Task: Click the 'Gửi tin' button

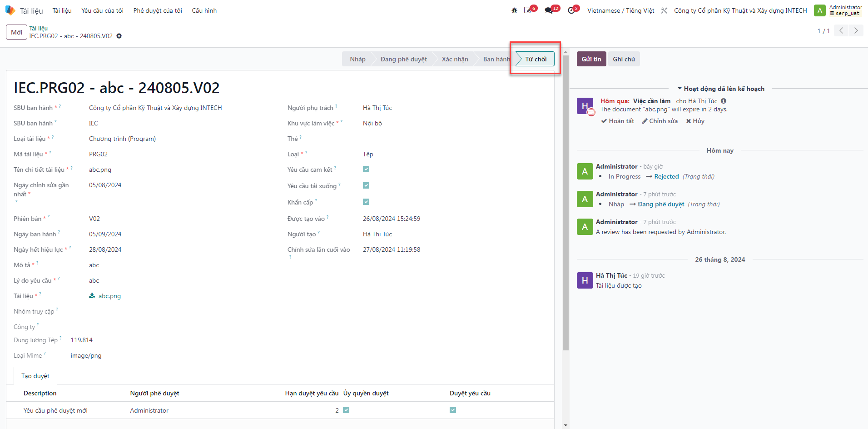Action: pos(591,59)
